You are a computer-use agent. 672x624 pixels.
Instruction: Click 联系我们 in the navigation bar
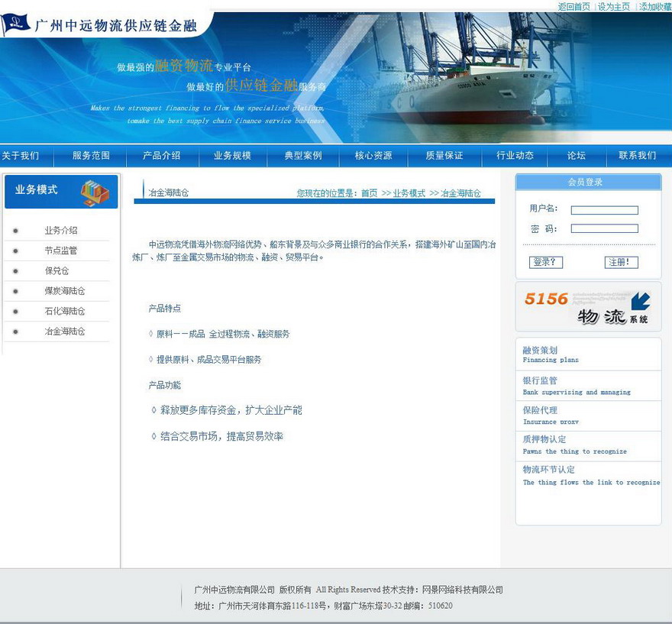(x=638, y=156)
